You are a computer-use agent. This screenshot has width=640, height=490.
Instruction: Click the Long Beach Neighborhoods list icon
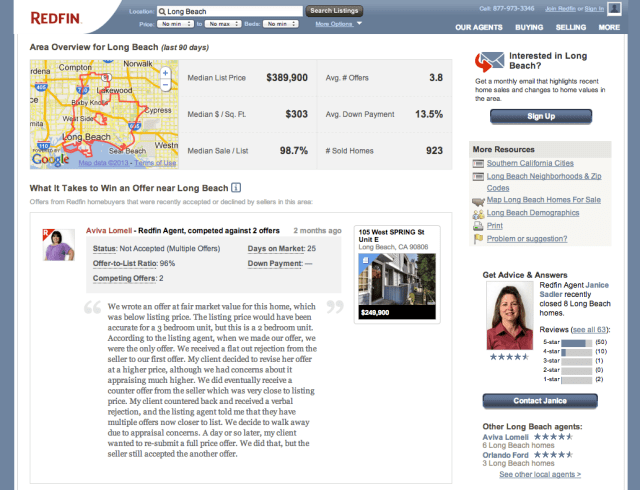[x=478, y=177]
